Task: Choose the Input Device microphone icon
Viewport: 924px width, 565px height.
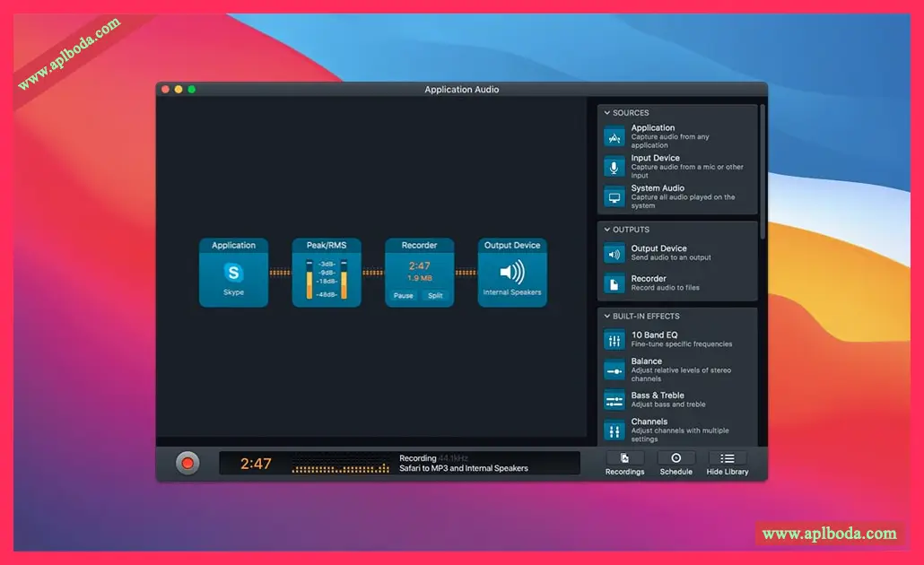Action: coord(614,168)
